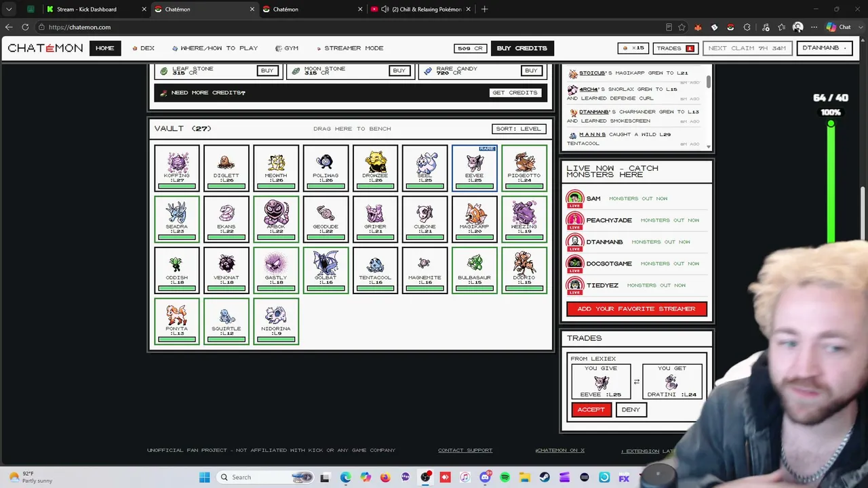Click Get Credits button
This screenshot has width=868, height=488.
[x=515, y=93]
